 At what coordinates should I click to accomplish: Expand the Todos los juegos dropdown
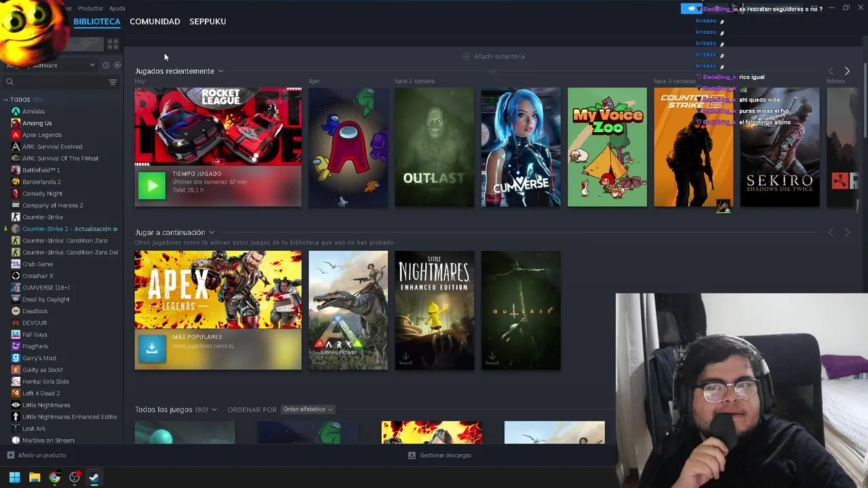pyautogui.click(x=214, y=409)
